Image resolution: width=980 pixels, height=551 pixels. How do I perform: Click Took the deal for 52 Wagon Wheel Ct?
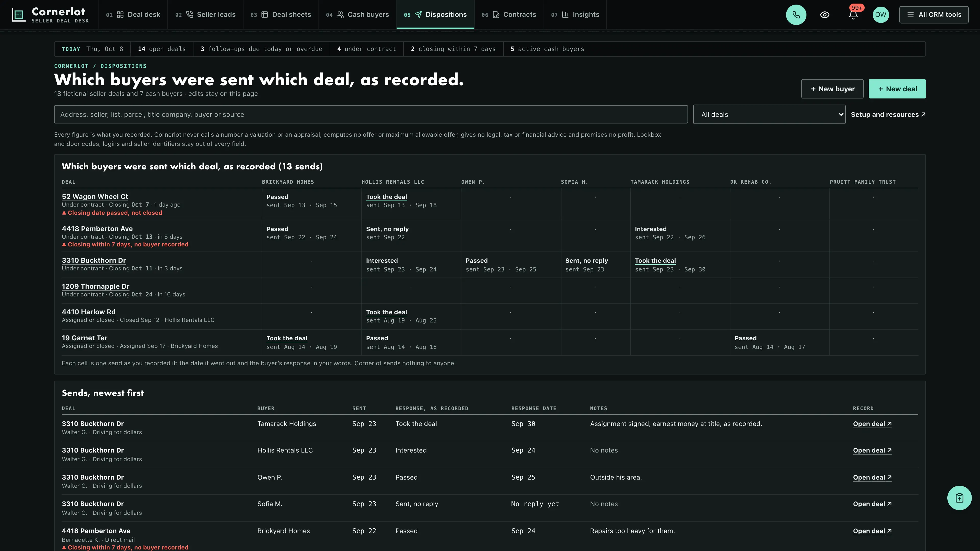point(386,197)
